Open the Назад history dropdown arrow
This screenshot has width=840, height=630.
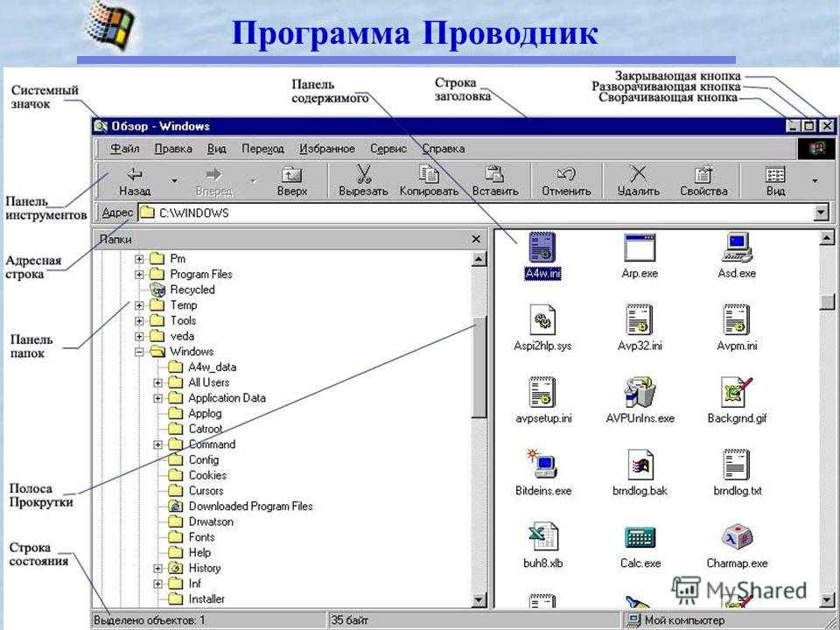[175, 181]
